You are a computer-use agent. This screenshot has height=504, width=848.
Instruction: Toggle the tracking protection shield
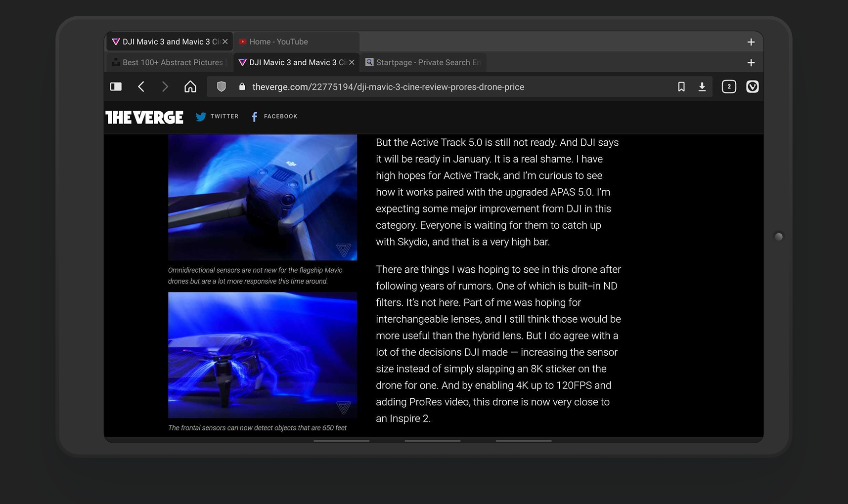pos(221,86)
